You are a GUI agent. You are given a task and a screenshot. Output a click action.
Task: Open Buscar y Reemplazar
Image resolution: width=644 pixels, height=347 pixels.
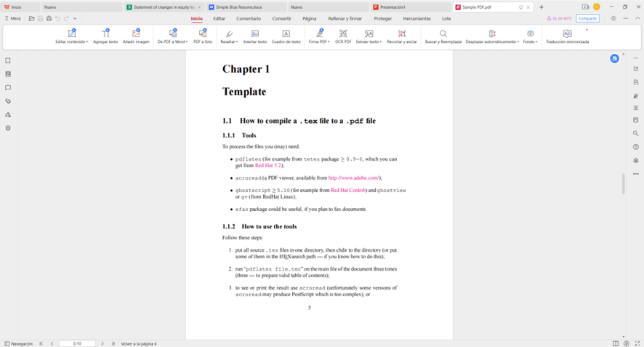[443, 36]
